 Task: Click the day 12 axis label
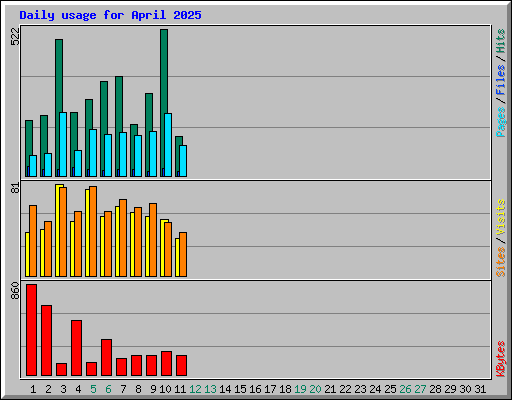[x=195, y=389]
